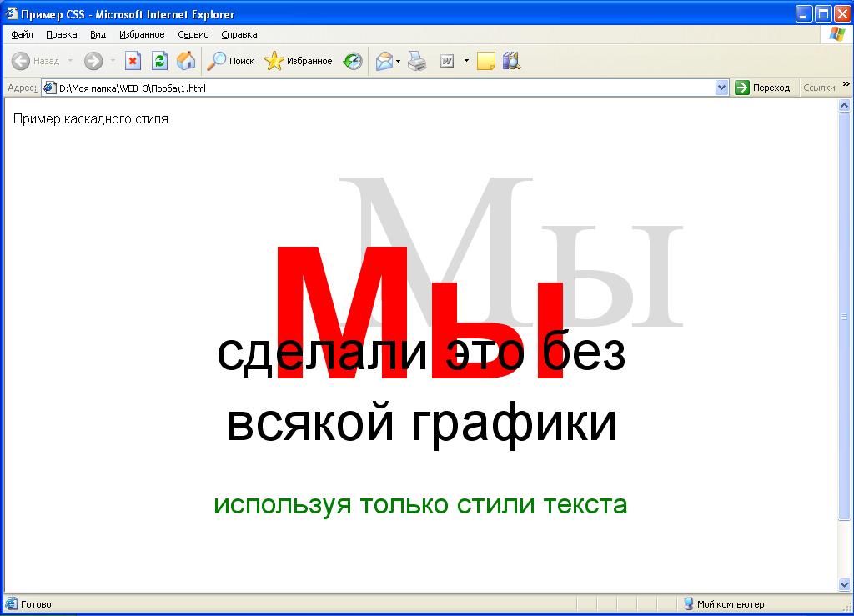Open the Forward history dropdown arrow
This screenshot has width=854, height=616.
click(x=113, y=61)
